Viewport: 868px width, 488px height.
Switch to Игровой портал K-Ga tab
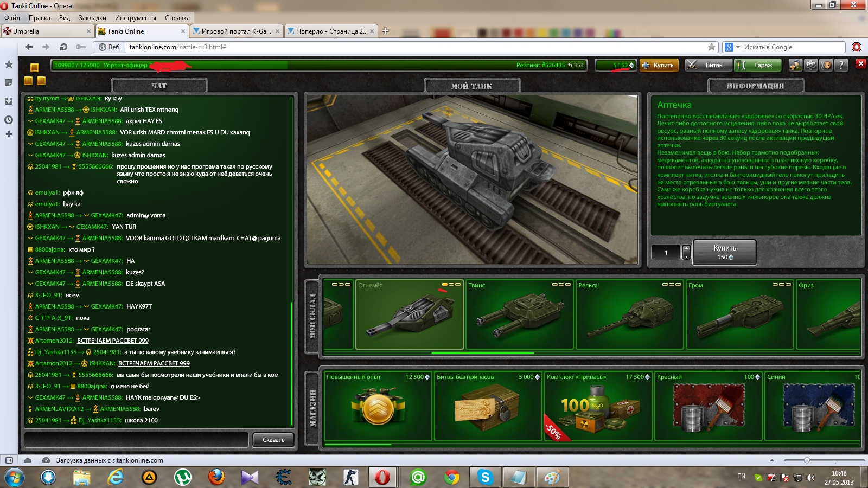237,31
